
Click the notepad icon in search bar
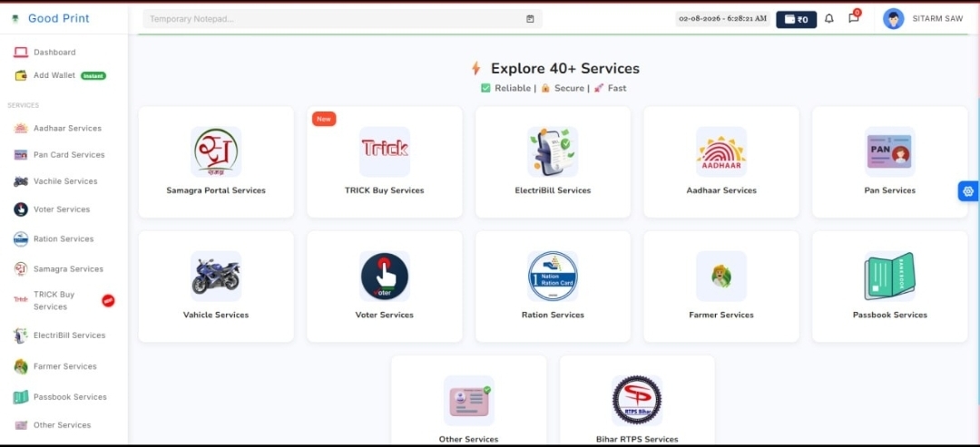coord(530,19)
